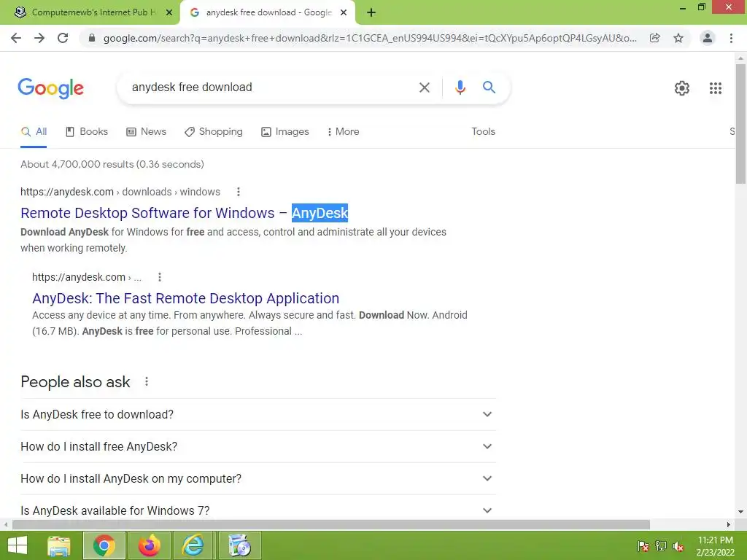Switch to Images results
747x560 pixels.
tap(285, 132)
